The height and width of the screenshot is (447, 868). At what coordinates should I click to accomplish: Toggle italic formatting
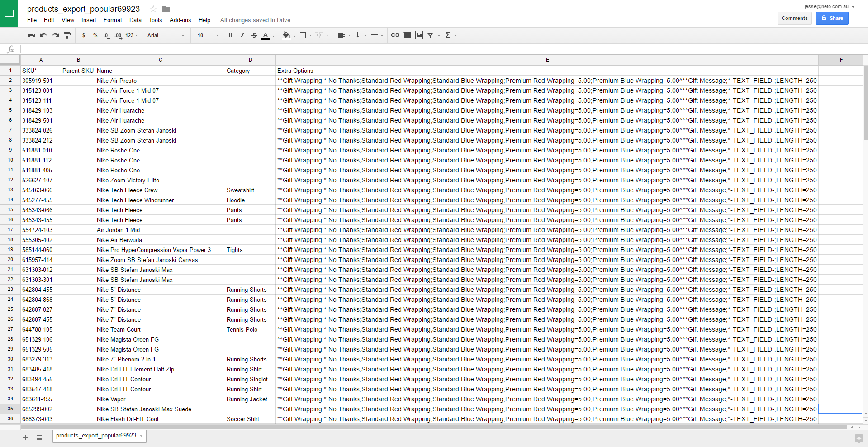(x=242, y=35)
